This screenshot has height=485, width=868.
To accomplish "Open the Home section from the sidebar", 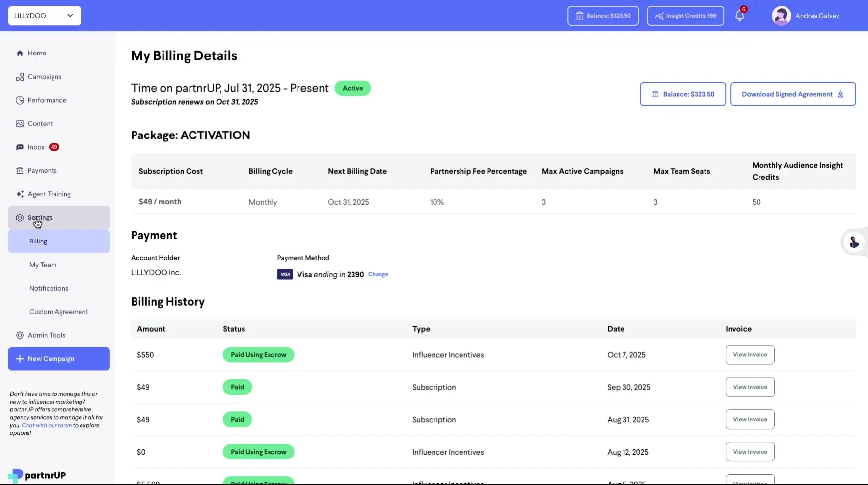I will 36,53.
